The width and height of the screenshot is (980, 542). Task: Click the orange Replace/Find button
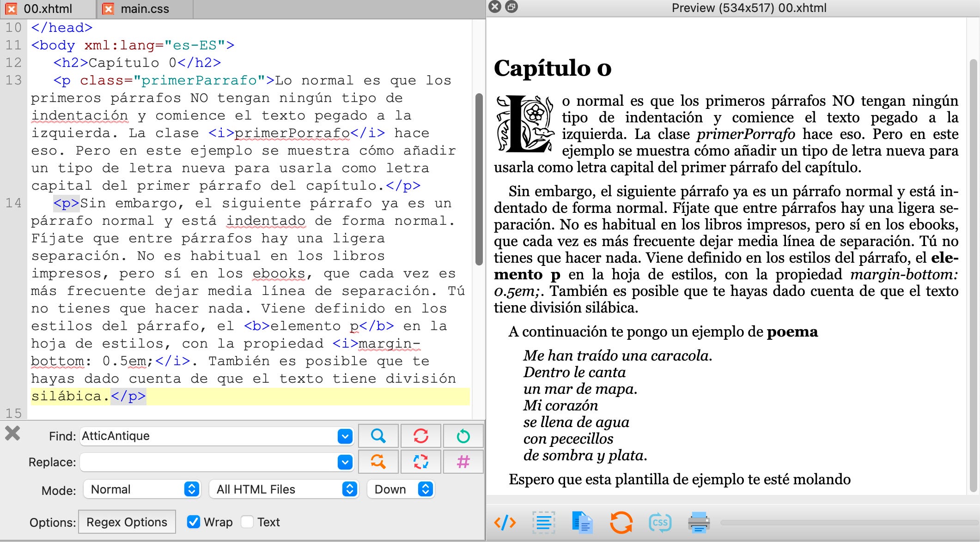coord(378,462)
